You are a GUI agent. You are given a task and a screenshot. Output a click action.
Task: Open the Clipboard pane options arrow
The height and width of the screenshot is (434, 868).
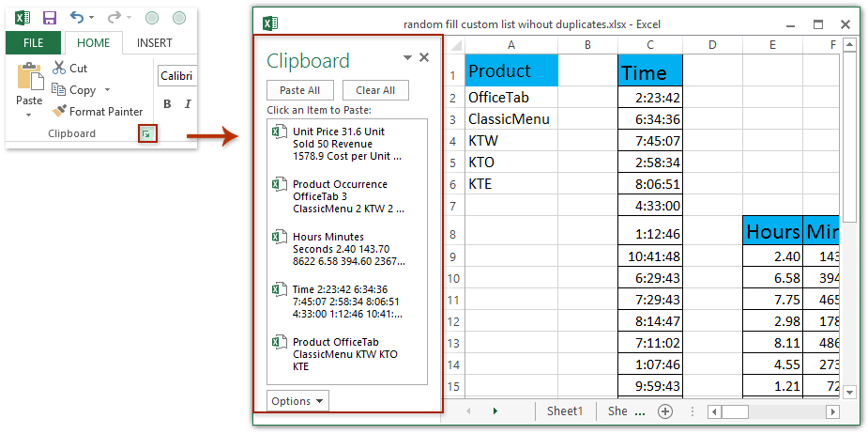(407, 58)
